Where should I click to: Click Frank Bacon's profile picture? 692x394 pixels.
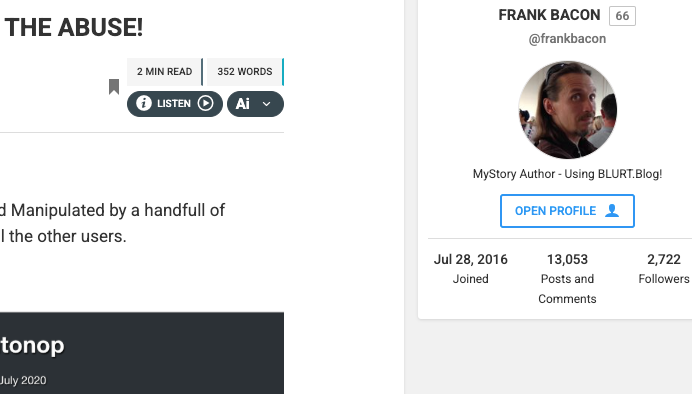pyautogui.click(x=568, y=110)
